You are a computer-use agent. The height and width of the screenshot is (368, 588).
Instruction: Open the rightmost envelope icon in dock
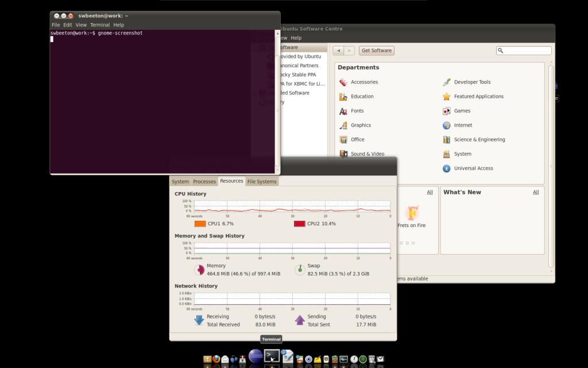pos(380,359)
